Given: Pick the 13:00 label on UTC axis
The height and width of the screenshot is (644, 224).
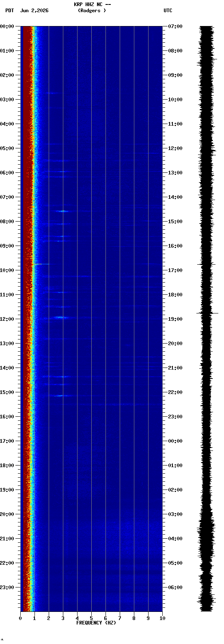Looking at the screenshot, I should [x=175, y=173].
